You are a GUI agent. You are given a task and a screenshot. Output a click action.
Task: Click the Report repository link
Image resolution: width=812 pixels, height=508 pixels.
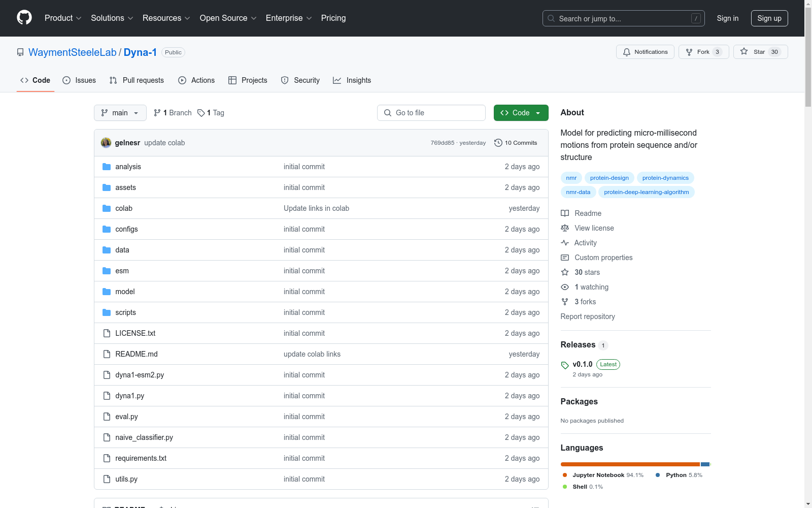(588, 316)
